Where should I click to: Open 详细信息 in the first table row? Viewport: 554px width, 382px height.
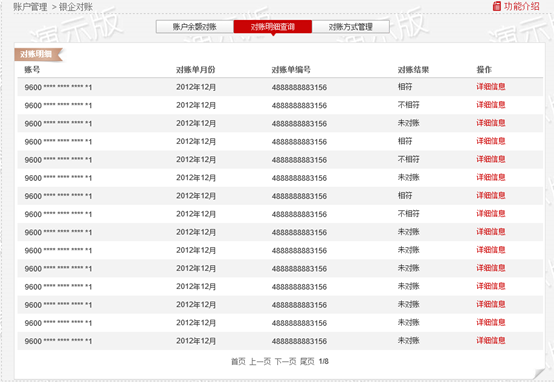(x=491, y=87)
